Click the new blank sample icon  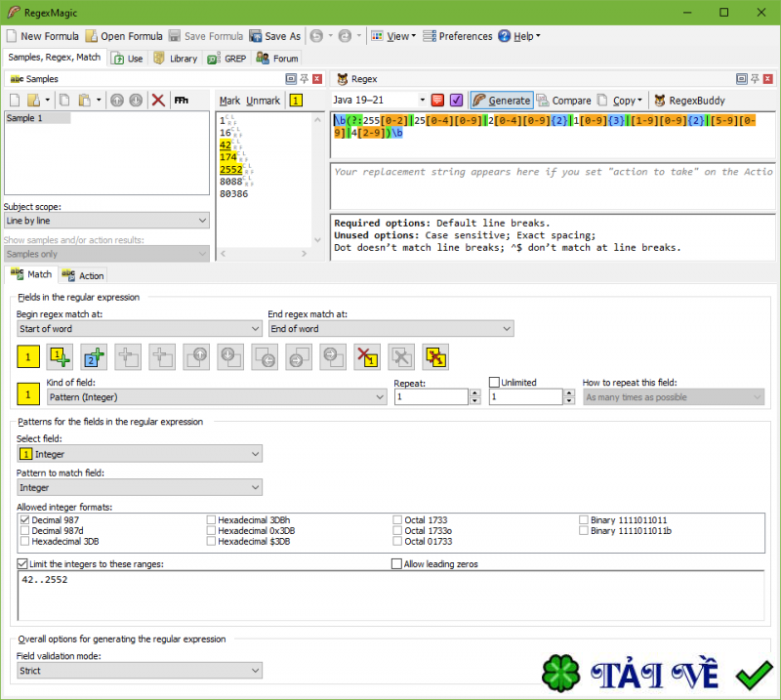[x=15, y=101]
